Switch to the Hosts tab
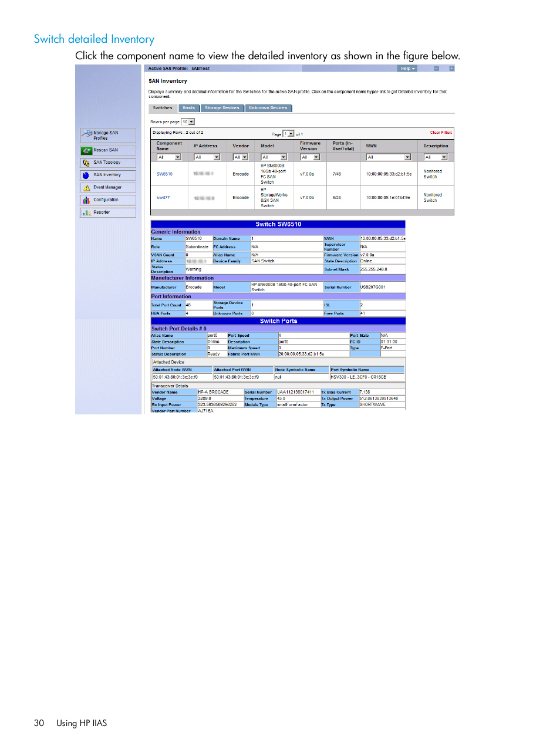This screenshot has width=560, height=746. pos(189,108)
